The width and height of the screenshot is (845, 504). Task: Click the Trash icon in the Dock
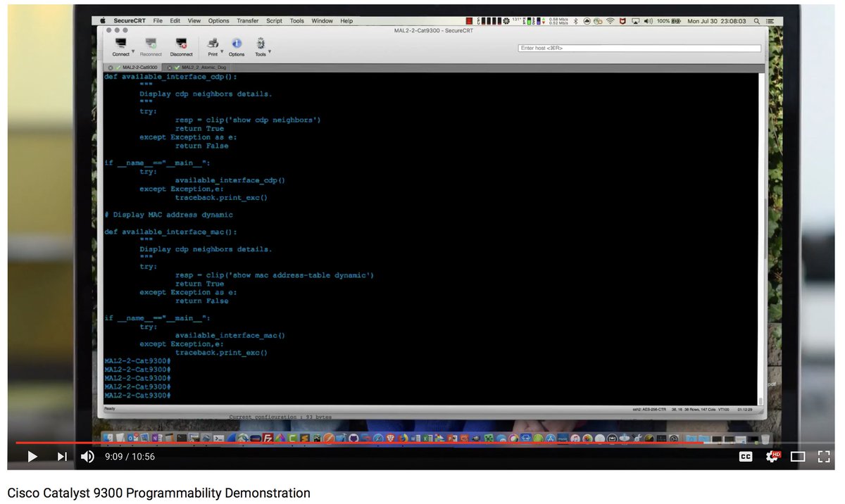765,438
